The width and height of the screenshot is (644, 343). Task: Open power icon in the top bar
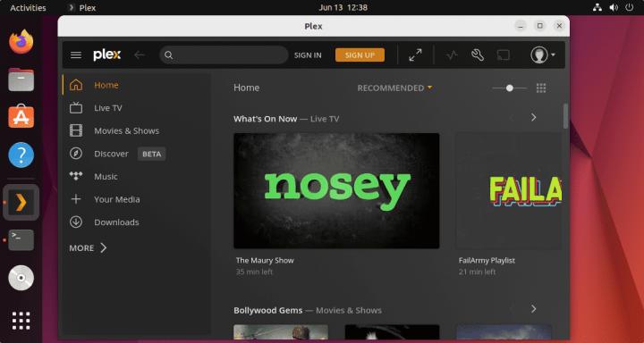click(x=629, y=7)
